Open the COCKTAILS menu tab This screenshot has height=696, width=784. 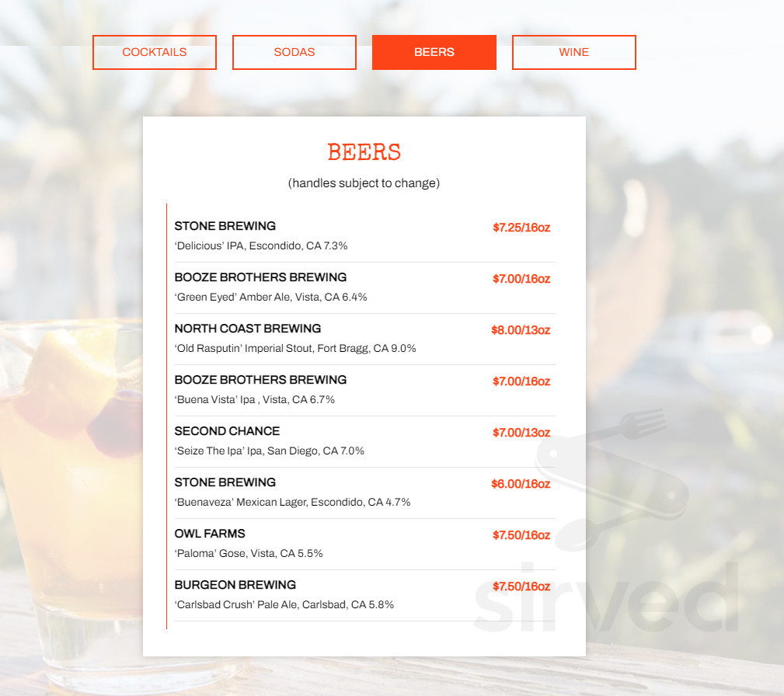point(155,52)
